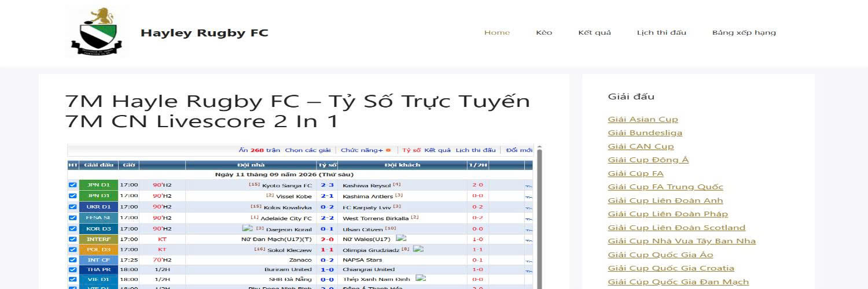Click the orange dot beside Chức năng+

click(388, 150)
